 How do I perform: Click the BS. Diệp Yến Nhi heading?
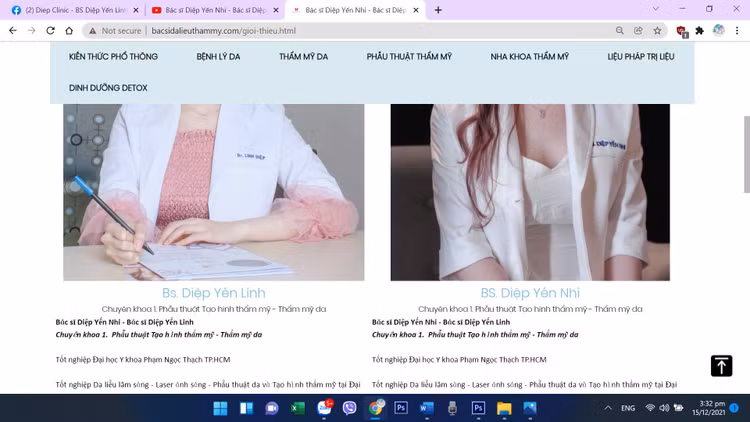(530, 293)
